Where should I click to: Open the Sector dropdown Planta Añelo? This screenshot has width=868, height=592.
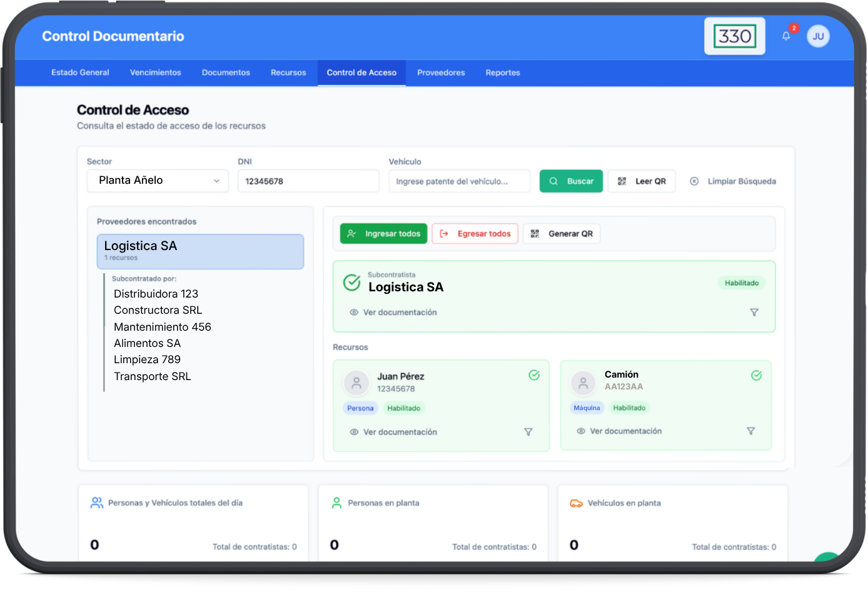click(x=158, y=181)
